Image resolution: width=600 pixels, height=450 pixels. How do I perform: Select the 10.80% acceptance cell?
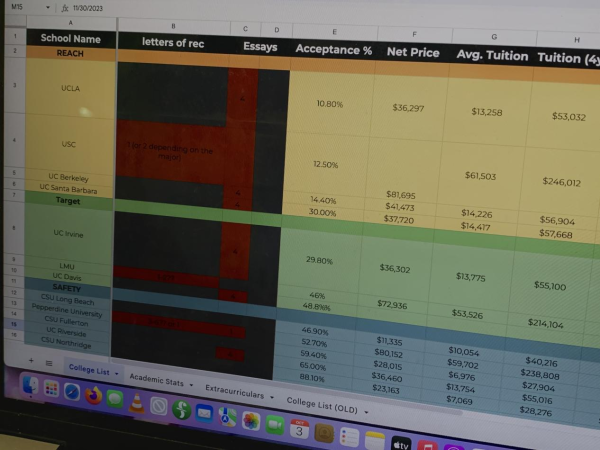pyautogui.click(x=330, y=104)
